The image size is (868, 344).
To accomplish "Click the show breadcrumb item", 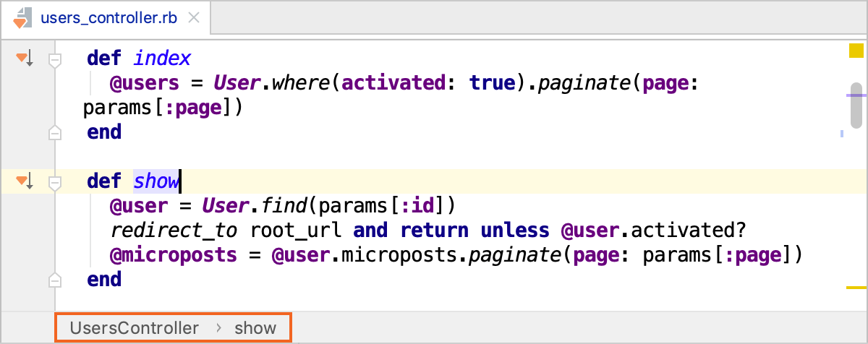I will click(255, 328).
